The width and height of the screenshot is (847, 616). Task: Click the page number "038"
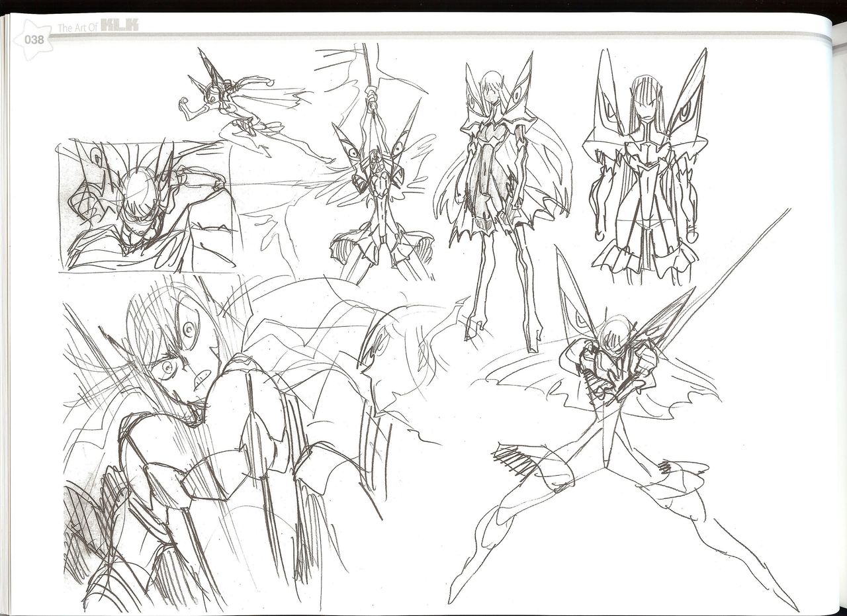pos(34,40)
